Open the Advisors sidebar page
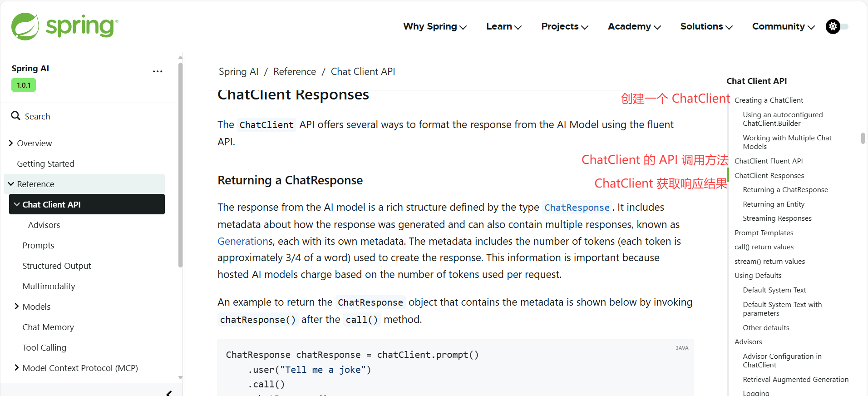 coord(44,225)
